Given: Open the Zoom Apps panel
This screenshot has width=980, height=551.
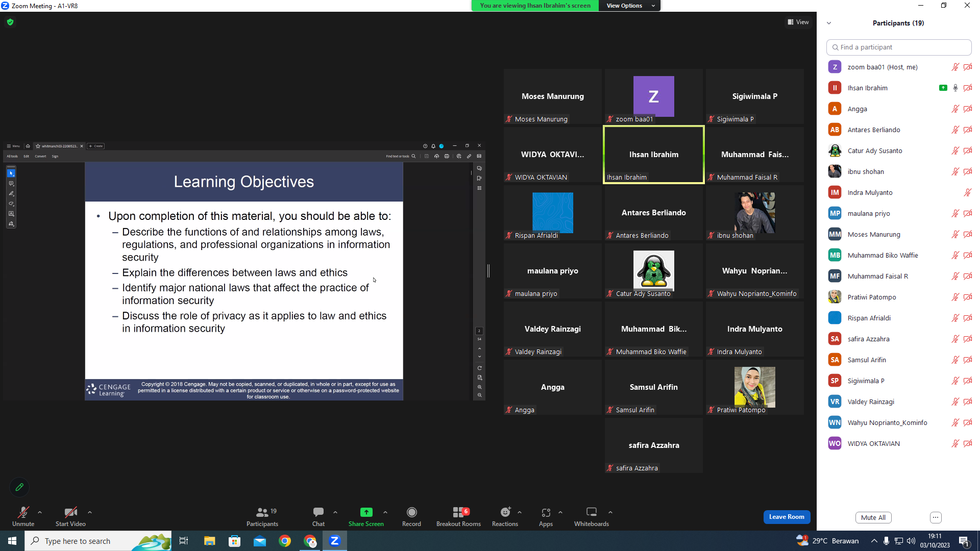Looking at the screenshot, I should (546, 516).
